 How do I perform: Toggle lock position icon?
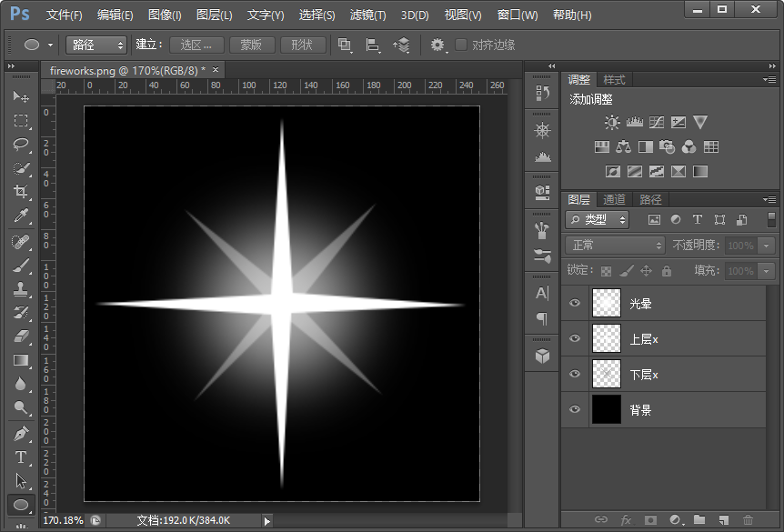click(x=646, y=271)
